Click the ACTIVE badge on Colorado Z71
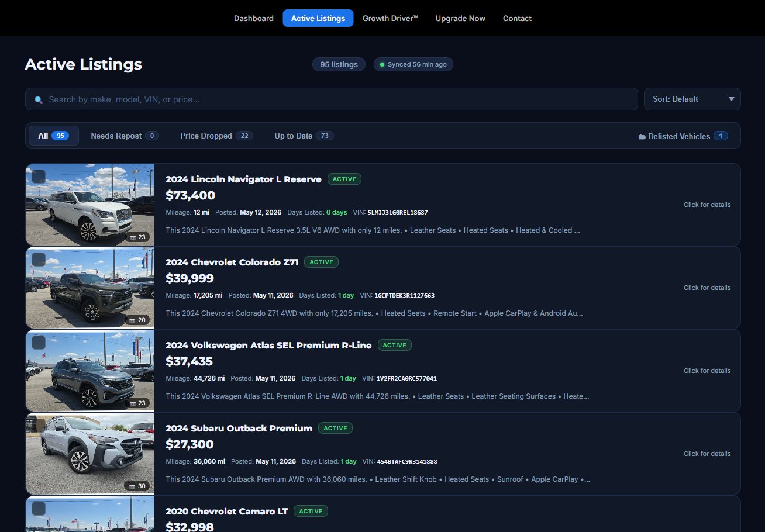This screenshot has height=532, width=765. click(x=321, y=262)
